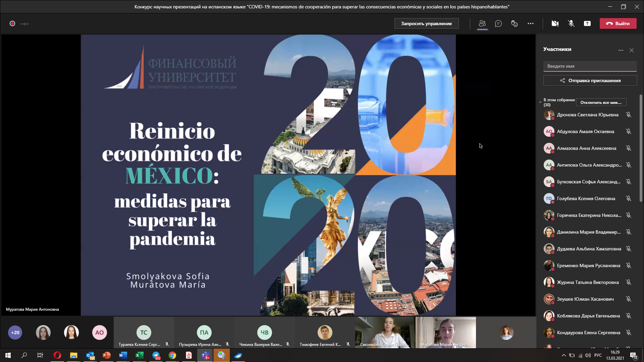Viewport: 644px width, 362px height.
Task: Mute Алмазова Анна Алексеевна microphone icon
Action: point(629,148)
